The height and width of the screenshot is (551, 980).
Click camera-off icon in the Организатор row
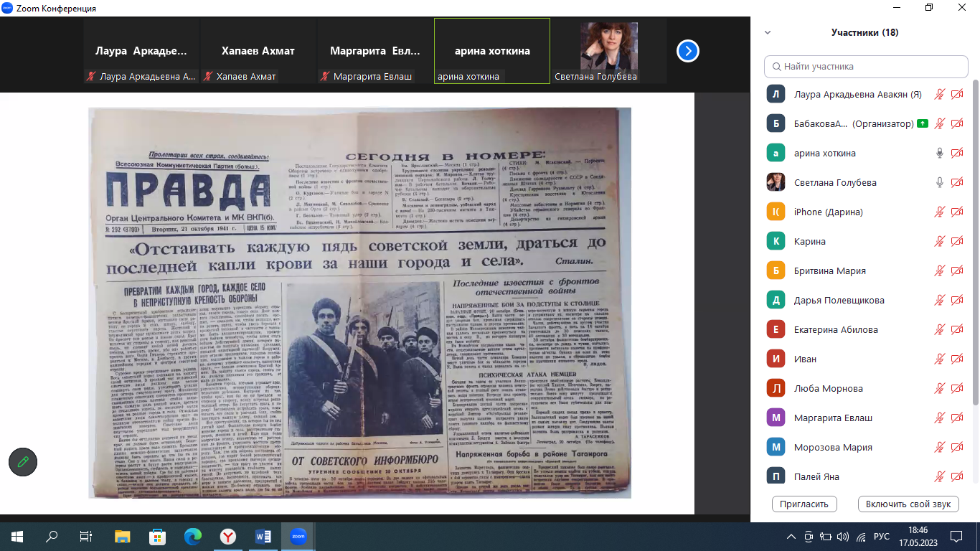coord(957,123)
